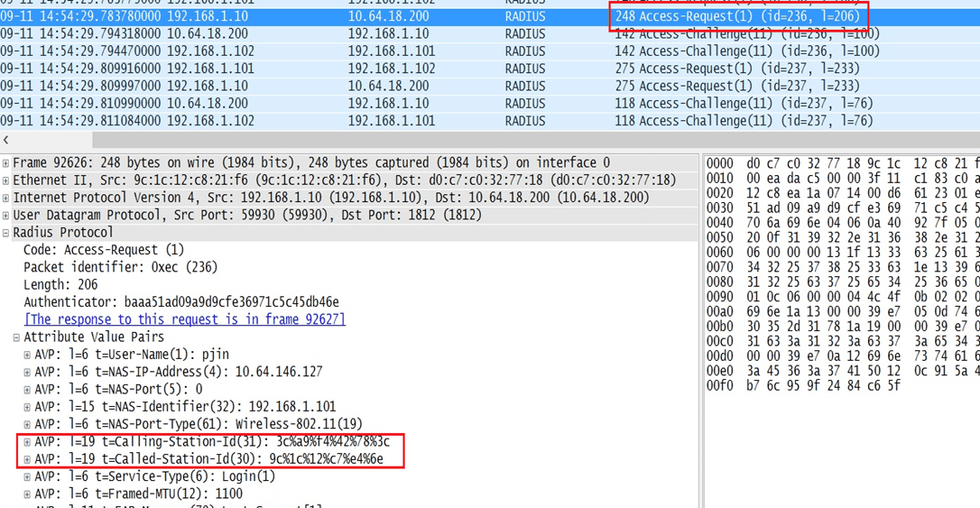Screen dimensions: 980x508
Task: Select Access-Request id=237 packet at 14:54:29.809997
Action: pos(490,87)
